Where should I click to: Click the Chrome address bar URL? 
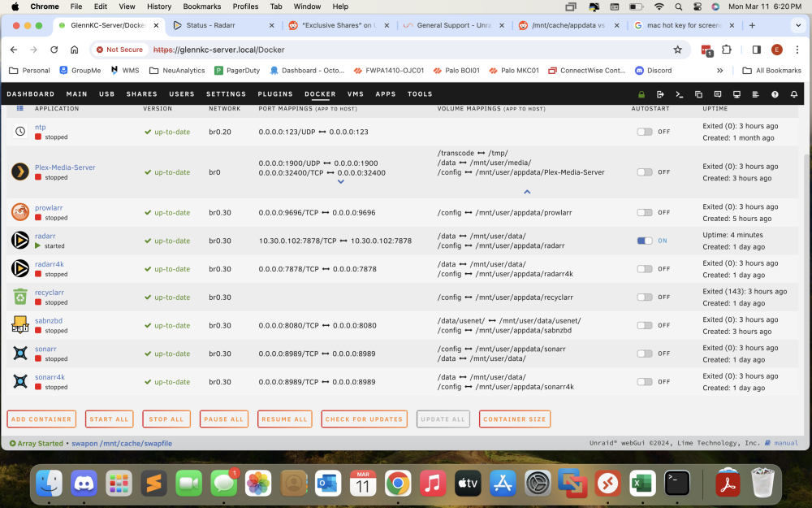(x=219, y=50)
